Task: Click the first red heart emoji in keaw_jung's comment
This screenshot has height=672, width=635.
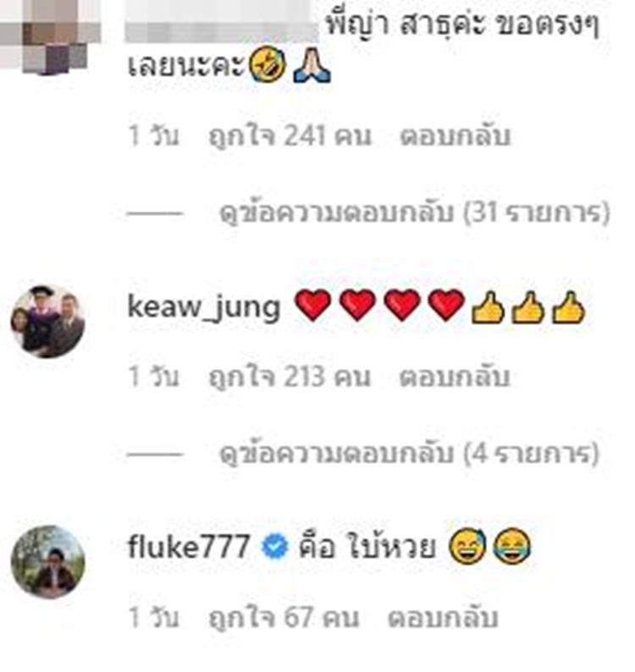Action: tap(313, 306)
